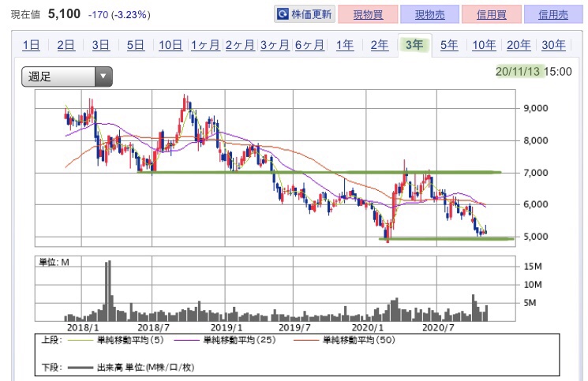588x381 pixels.
Task: Click the tallest volume bar in early 2018
Action: (110, 291)
